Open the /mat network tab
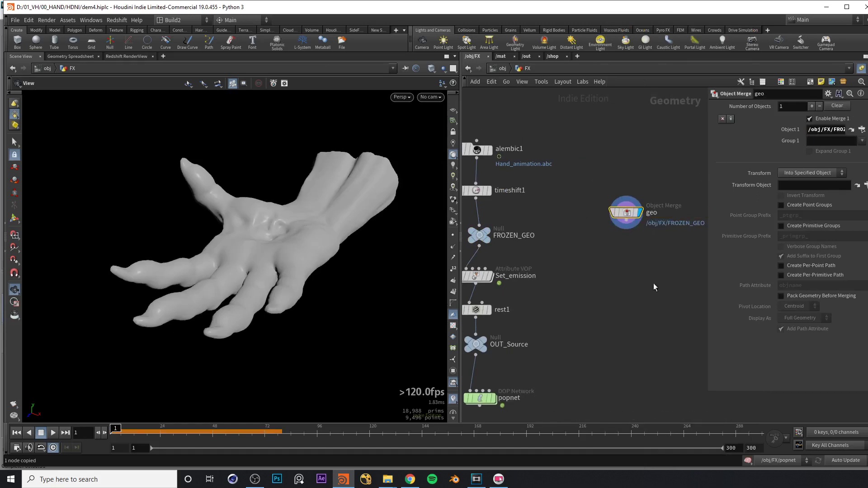Image resolution: width=868 pixels, height=488 pixels. pos(500,56)
